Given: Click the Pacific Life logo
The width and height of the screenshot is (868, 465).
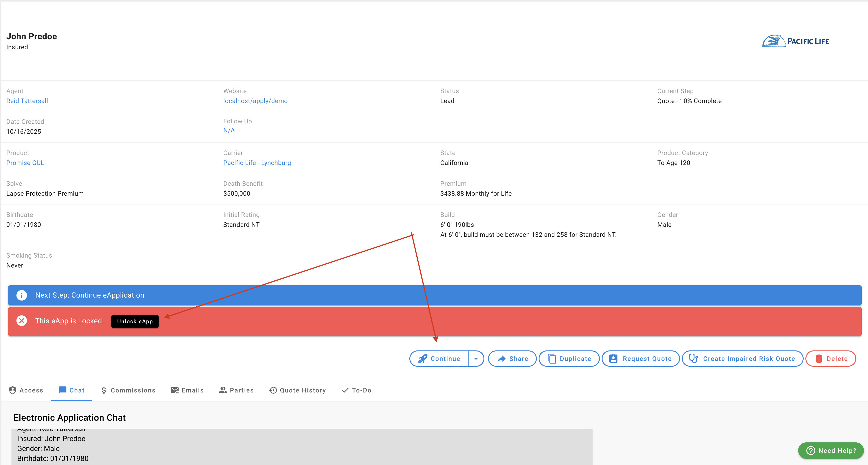Looking at the screenshot, I should 795,41.
